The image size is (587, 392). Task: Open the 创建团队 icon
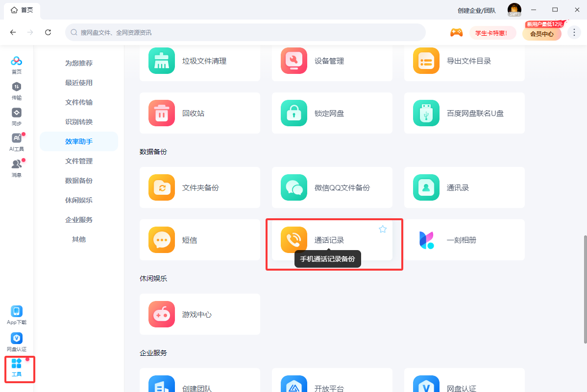161,384
